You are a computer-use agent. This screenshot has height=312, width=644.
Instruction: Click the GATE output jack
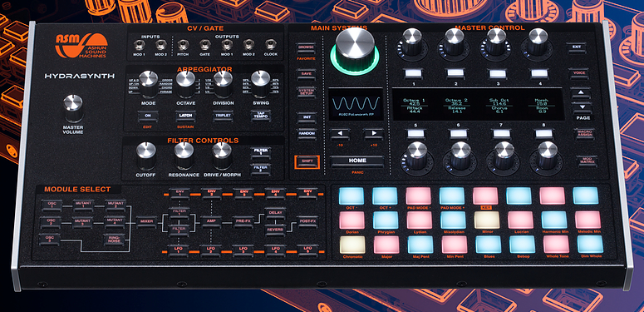[204, 45]
